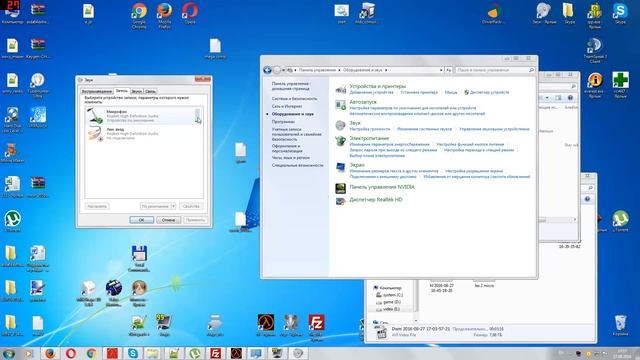
Task: Select the Microphone device icon in Sound dialog
Action: [x=95, y=116]
